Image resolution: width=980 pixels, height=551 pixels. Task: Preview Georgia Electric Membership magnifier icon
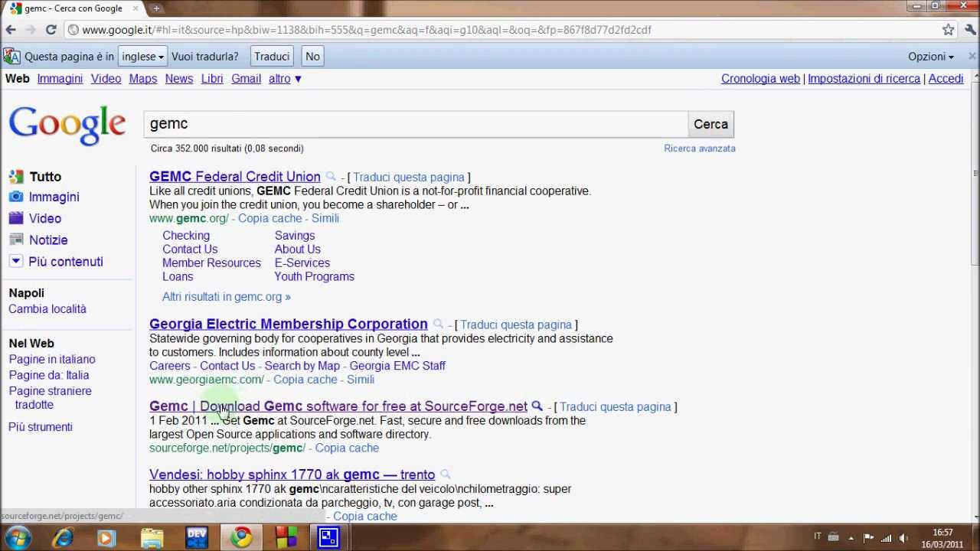(438, 324)
